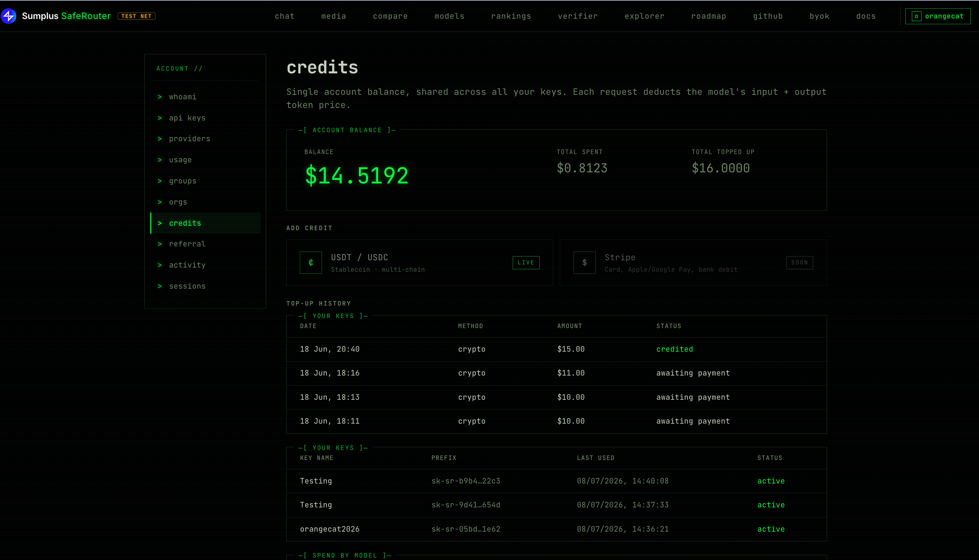Open sessions in the sidebar

pos(205,287)
